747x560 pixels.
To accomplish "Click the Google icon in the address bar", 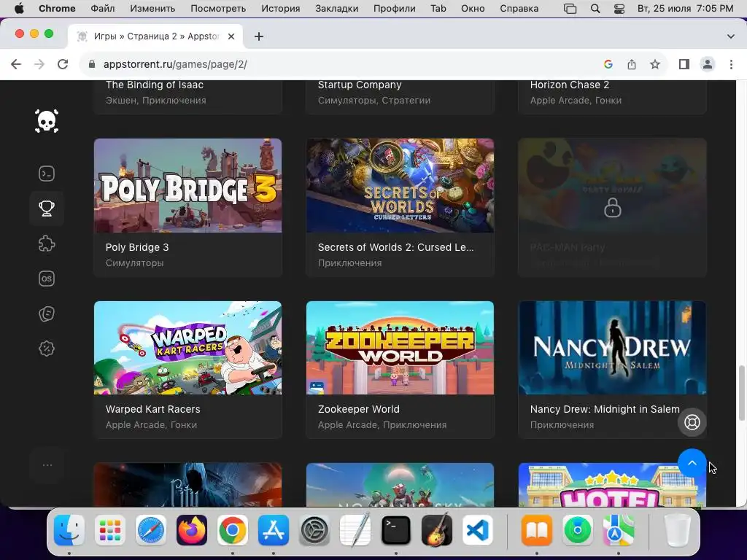I will [608, 64].
